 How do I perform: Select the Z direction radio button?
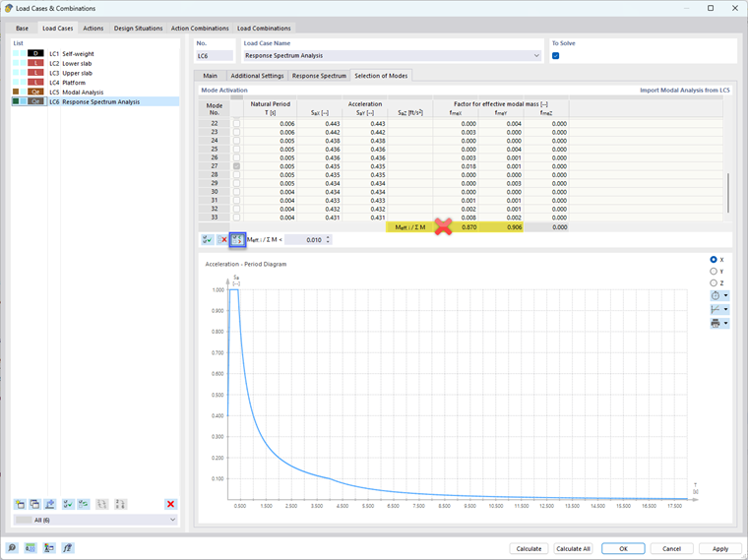(x=714, y=282)
